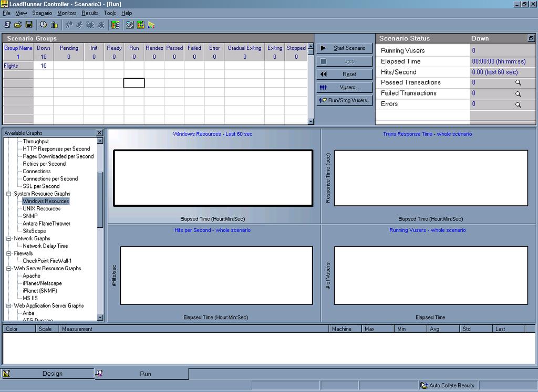The image size is (538, 392).
Task: Open the Help menu
Action: click(127, 13)
